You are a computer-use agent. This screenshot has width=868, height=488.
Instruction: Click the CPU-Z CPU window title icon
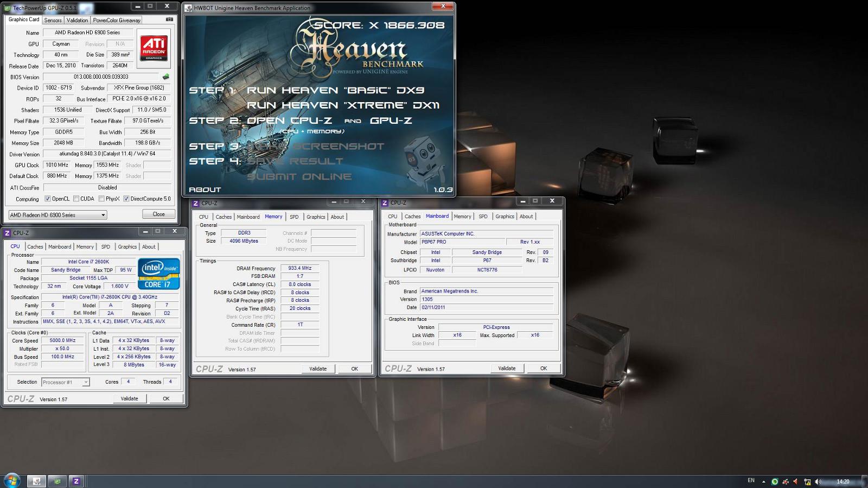(x=8, y=233)
